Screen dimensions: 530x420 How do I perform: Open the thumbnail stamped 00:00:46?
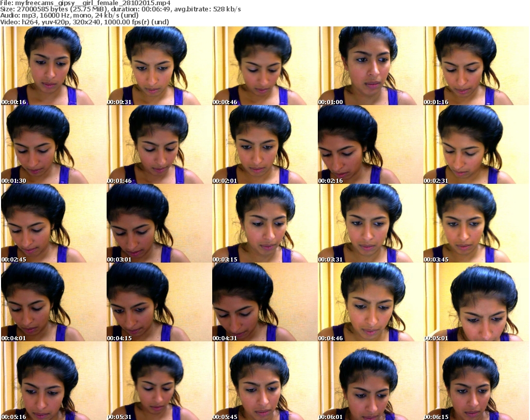(x=264, y=66)
